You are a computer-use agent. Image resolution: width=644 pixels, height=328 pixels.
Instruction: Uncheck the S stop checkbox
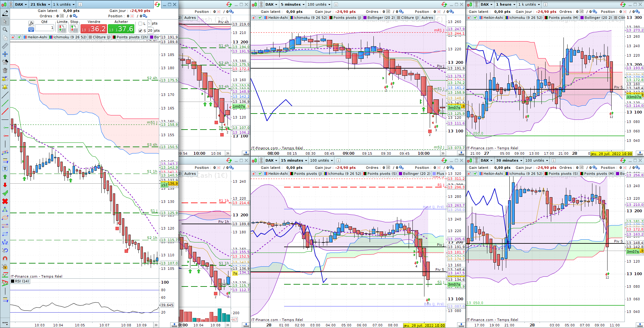coord(140,31)
